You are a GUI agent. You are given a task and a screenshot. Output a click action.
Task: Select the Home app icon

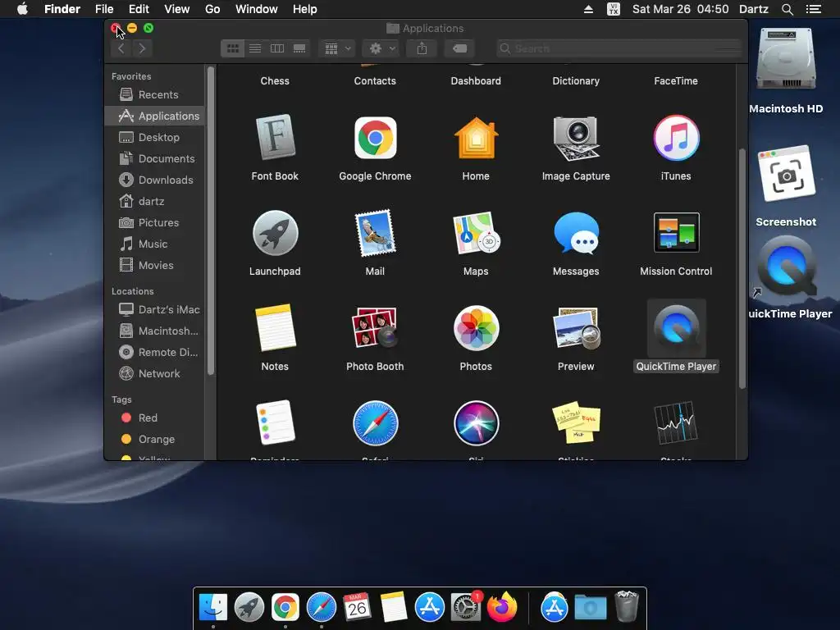point(476,138)
